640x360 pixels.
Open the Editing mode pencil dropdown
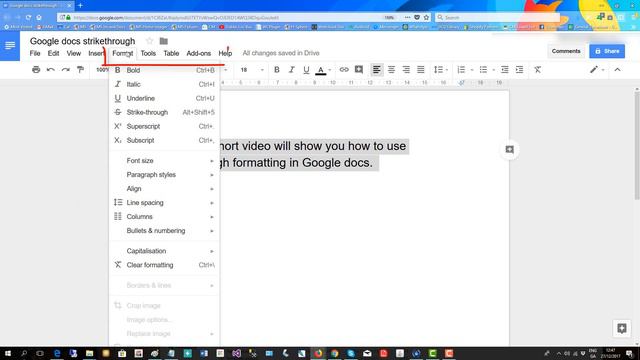(597, 70)
